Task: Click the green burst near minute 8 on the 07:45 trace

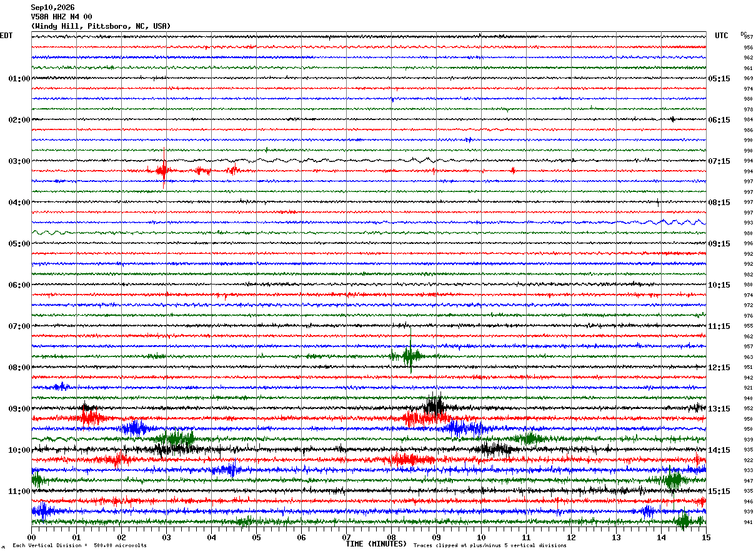Action: [x=409, y=356]
